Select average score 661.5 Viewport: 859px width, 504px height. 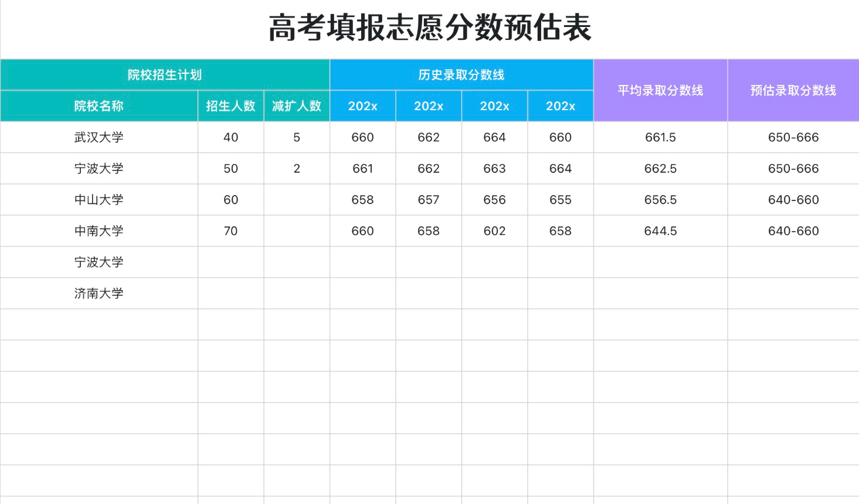click(x=660, y=137)
